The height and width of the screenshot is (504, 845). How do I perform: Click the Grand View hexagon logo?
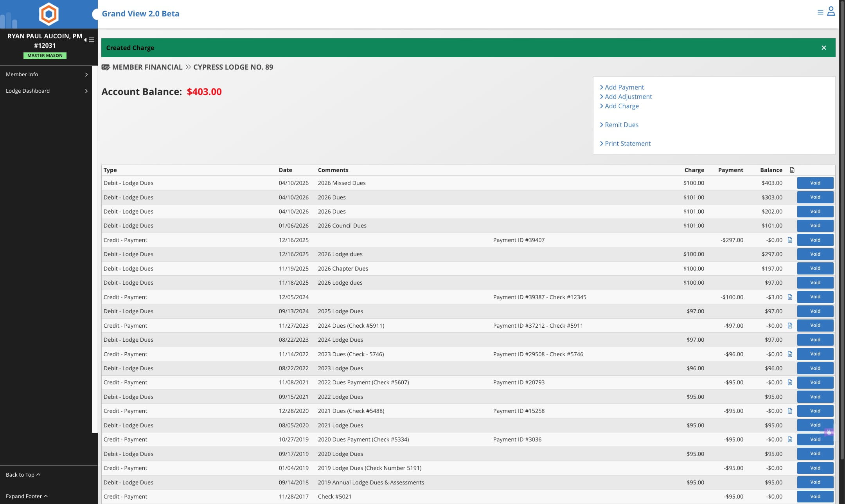(49, 14)
